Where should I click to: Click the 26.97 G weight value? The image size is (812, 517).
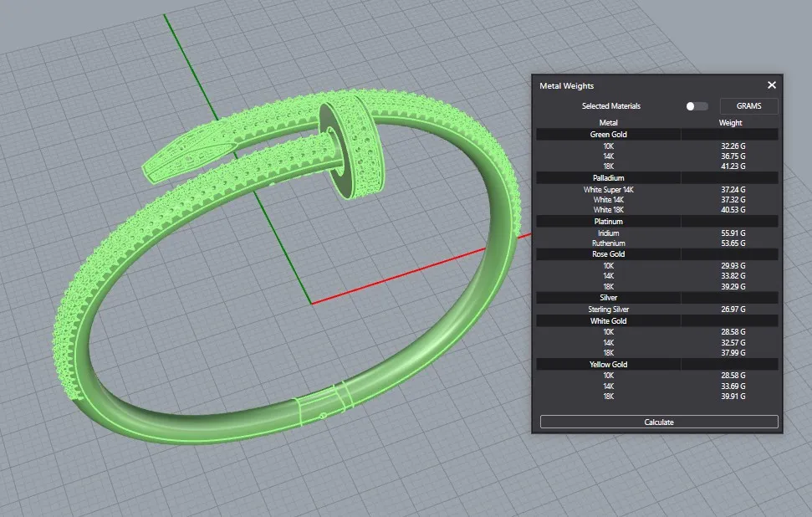tap(733, 310)
